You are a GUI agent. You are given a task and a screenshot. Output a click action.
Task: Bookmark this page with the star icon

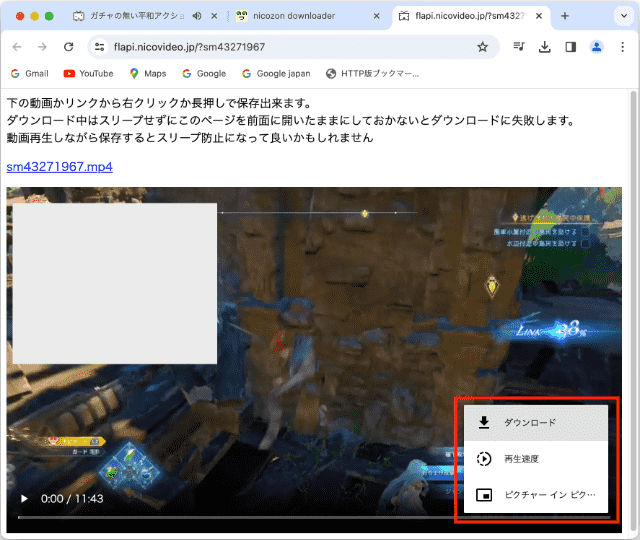pos(482,47)
